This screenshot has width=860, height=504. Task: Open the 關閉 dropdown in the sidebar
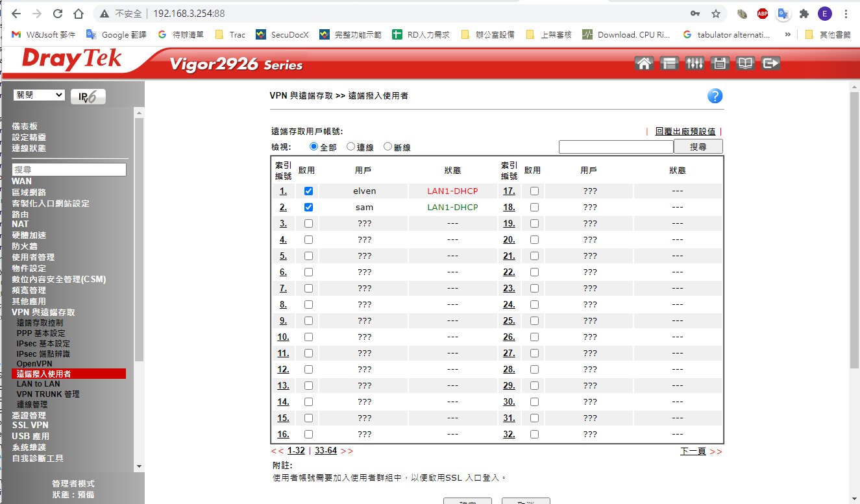click(x=39, y=95)
